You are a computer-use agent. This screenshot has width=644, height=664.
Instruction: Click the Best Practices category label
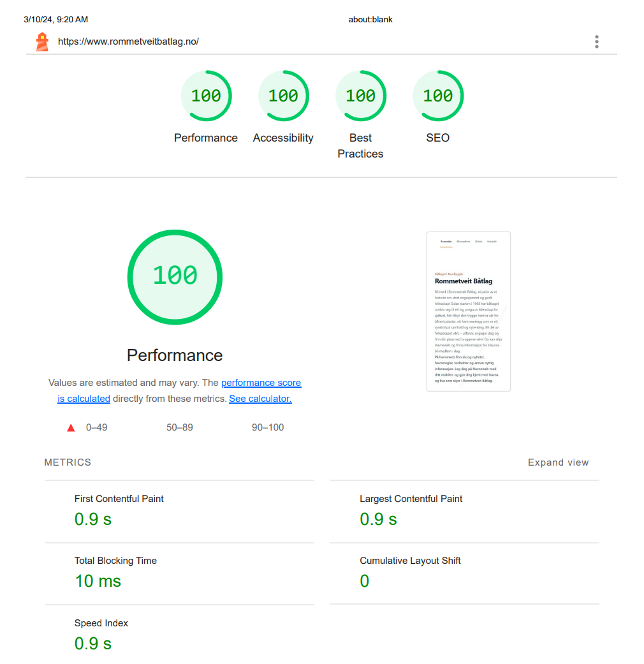point(360,145)
